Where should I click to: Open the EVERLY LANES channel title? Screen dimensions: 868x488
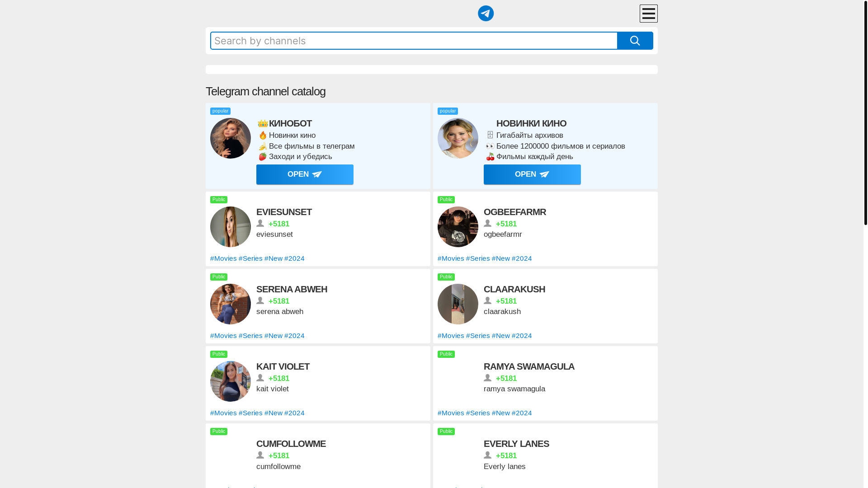click(516, 444)
